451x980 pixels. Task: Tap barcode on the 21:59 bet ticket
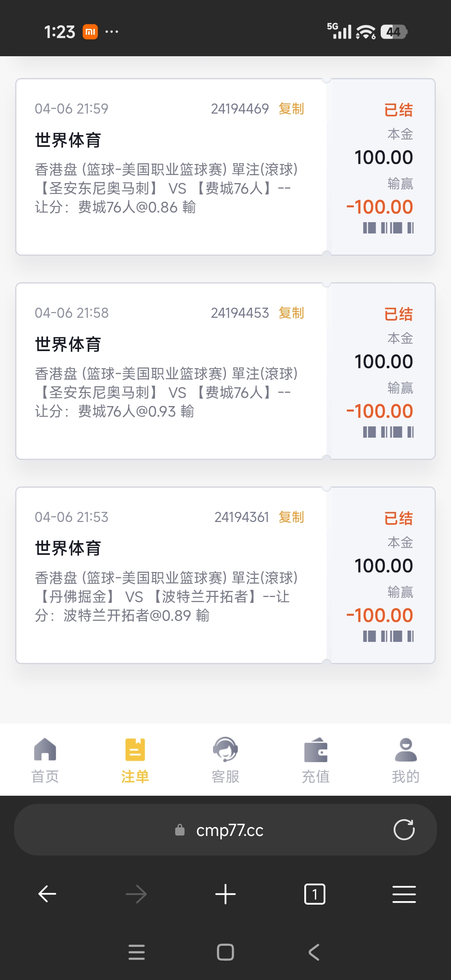point(388,228)
